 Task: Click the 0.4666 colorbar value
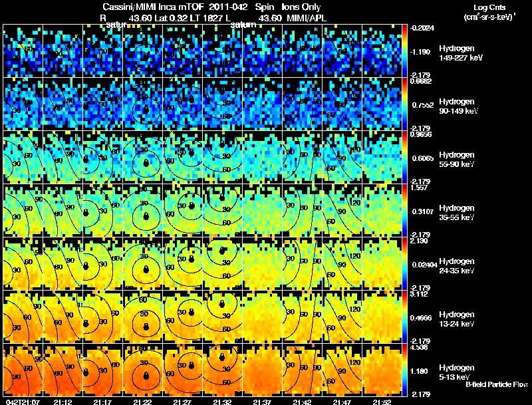[x=421, y=318]
